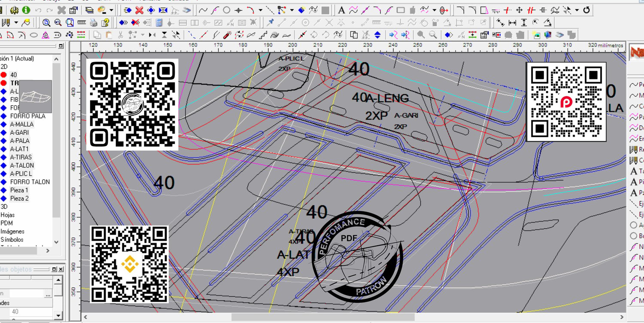Click the ellipsis button in properties panel

coord(49,294)
